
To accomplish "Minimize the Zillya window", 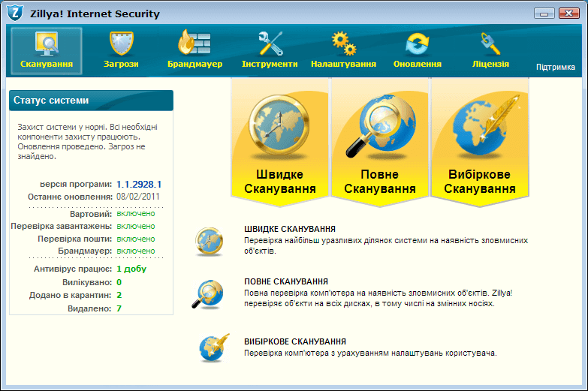I will pyautogui.click(x=544, y=14).
